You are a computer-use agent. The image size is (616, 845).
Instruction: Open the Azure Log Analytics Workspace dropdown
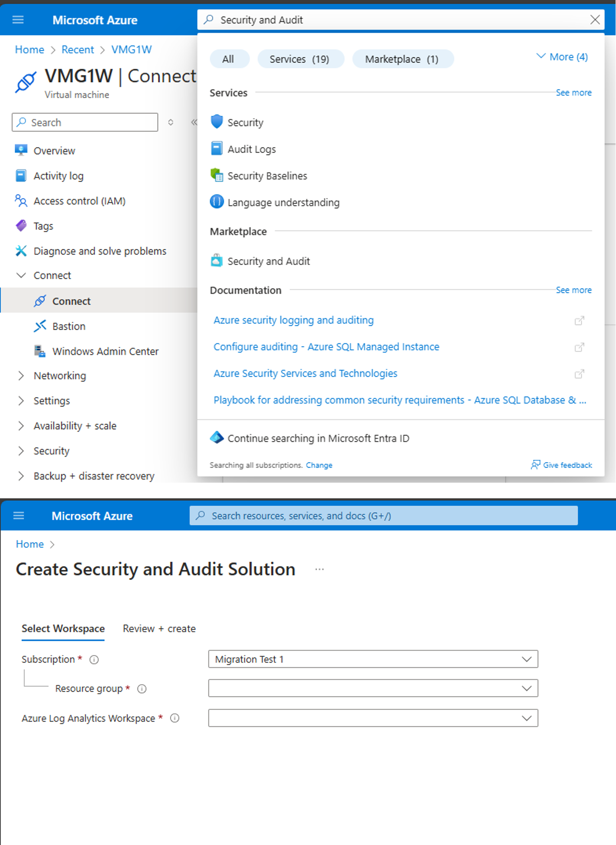tap(373, 718)
